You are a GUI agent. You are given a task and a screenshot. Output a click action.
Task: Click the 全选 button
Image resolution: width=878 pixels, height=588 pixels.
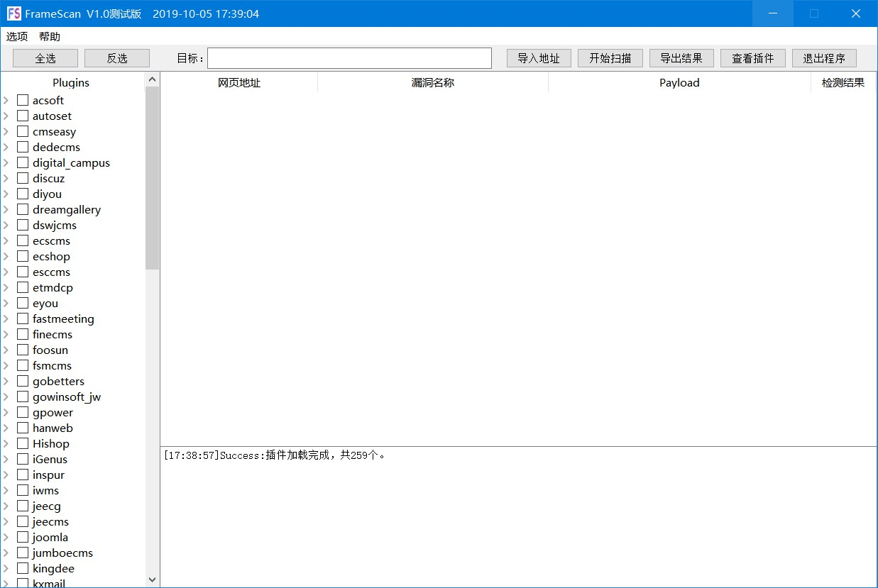pos(45,58)
